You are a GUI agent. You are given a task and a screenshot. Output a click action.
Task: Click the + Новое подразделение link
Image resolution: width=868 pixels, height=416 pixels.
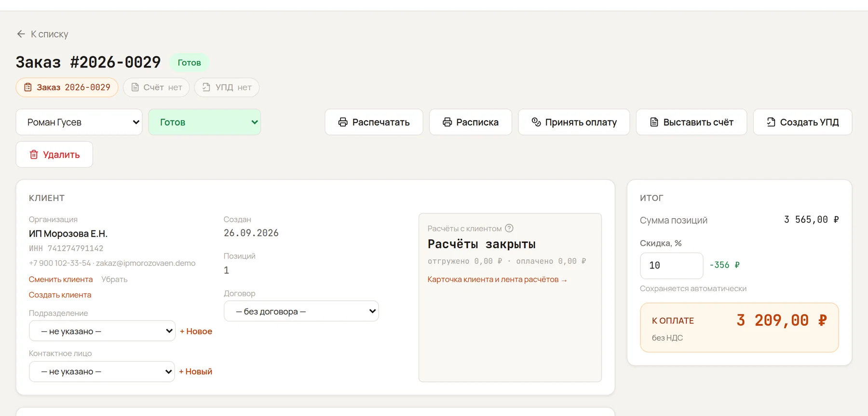click(196, 331)
